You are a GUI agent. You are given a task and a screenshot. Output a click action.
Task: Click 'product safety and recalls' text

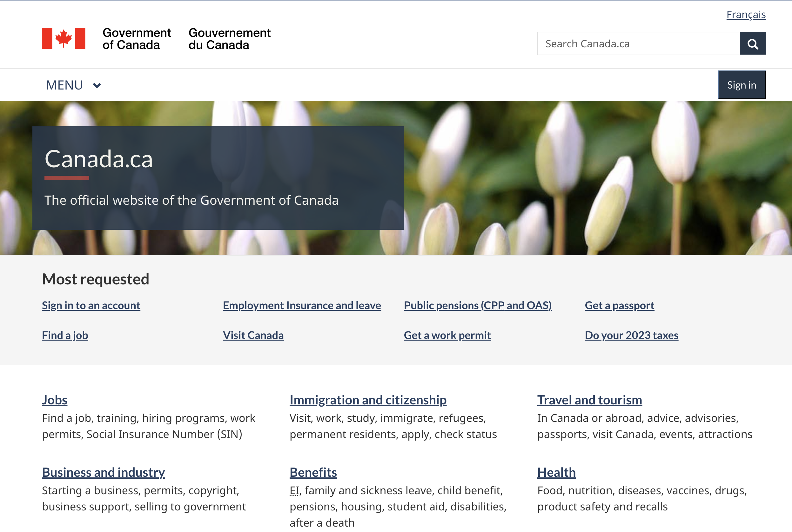click(x=602, y=507)
